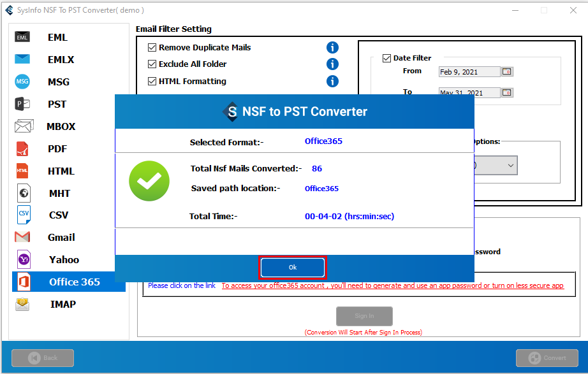588x374 pixels.
Task: Show info for HTML Formatting
Action: coord(332,82)
